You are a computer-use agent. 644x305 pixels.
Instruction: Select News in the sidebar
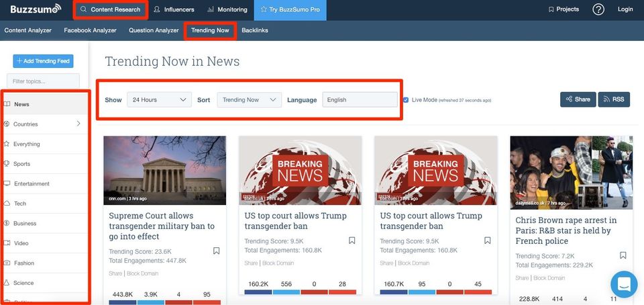45,104
